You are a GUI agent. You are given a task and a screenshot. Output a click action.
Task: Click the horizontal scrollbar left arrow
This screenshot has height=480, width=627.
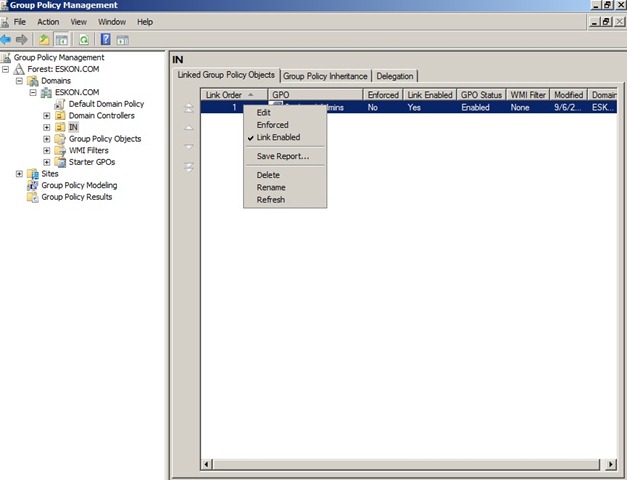click(x=207, y=464)
